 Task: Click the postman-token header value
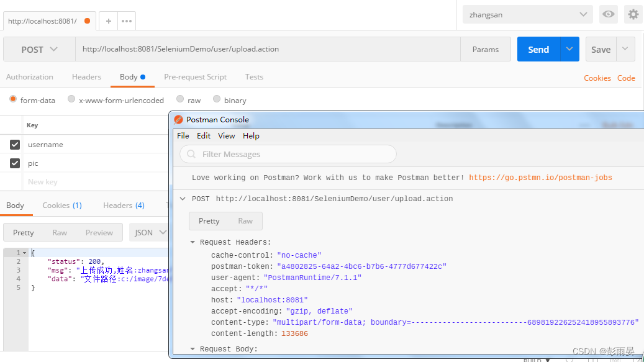pyautogui.click(x=361, y=267)
